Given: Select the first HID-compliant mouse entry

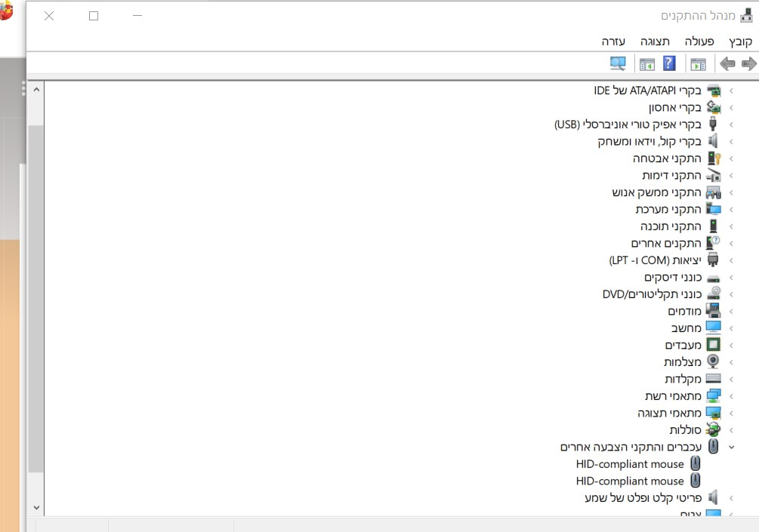Looking at the screenshot, I should pos(630,464).
